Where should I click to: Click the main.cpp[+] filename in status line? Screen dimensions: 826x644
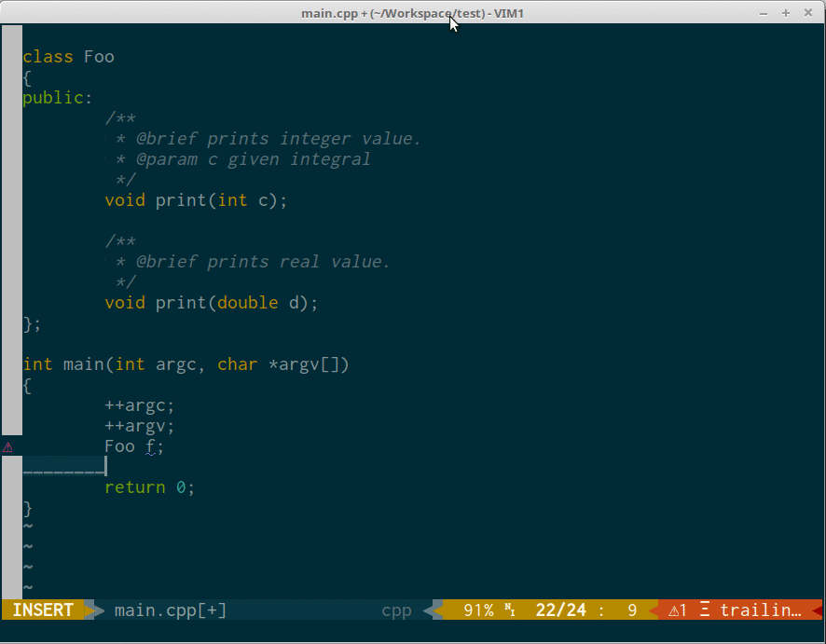click(170, 610)
